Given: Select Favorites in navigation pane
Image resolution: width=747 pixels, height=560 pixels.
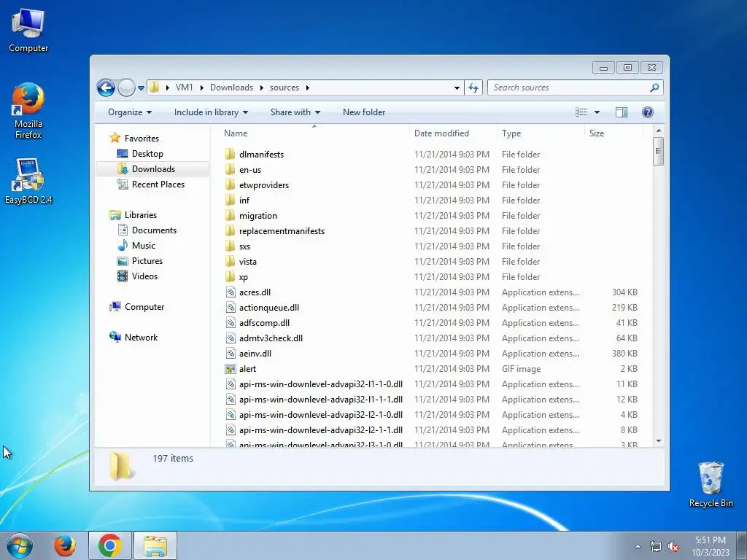Looking at the screenshot, I should coord(142,138).
